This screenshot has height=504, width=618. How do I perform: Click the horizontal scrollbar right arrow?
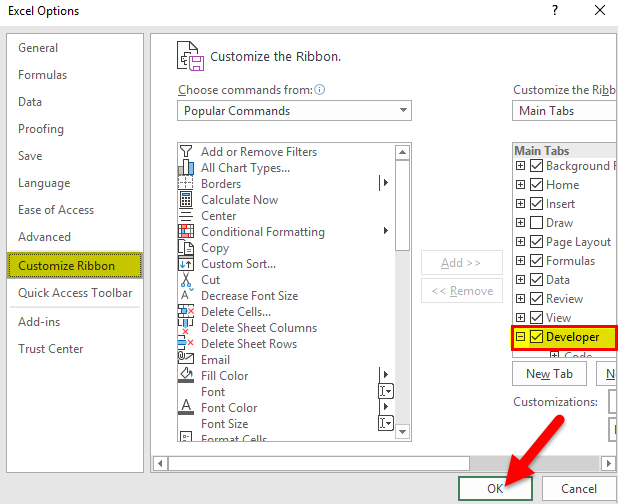coord(608,463)
